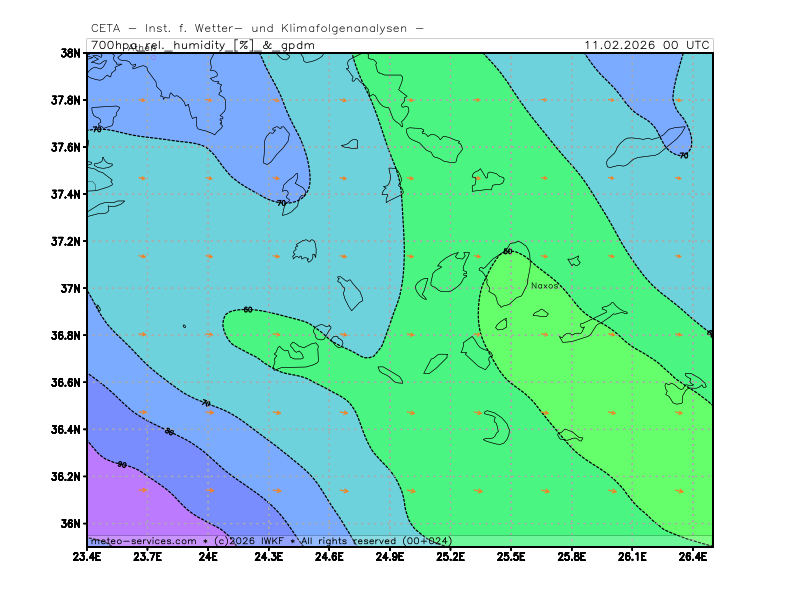Click the 90 contour label
This screenshot has width=800, height=600.
pos(122,464)
